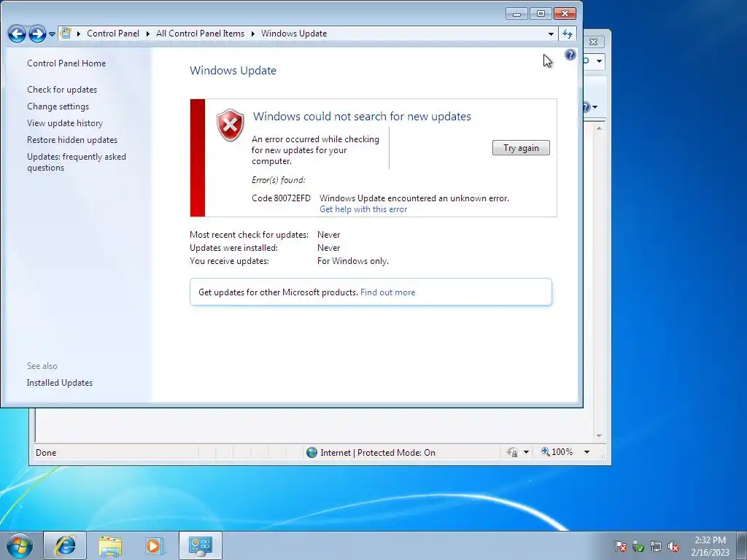Minimize the Windows Update window
This screenshot has height=560, width=747.
pyautogui.click(x=516, y=14)
